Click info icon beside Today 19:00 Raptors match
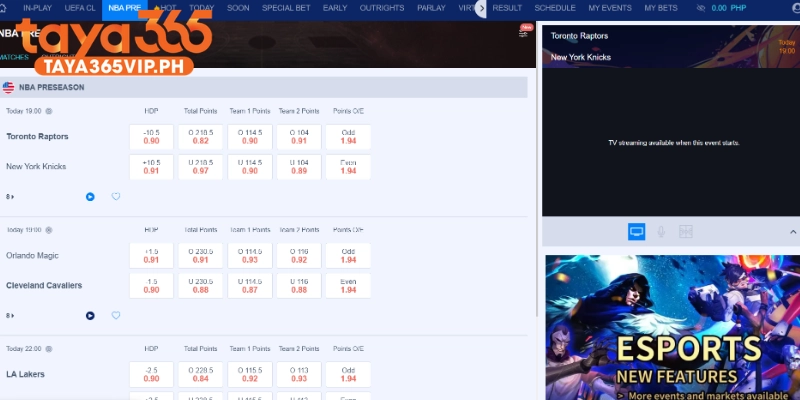The height and width of the screenshot is (400, 800). (48, 111)
